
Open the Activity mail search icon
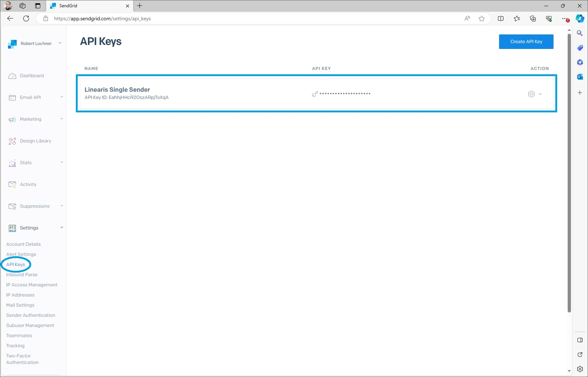pos(12,185)
